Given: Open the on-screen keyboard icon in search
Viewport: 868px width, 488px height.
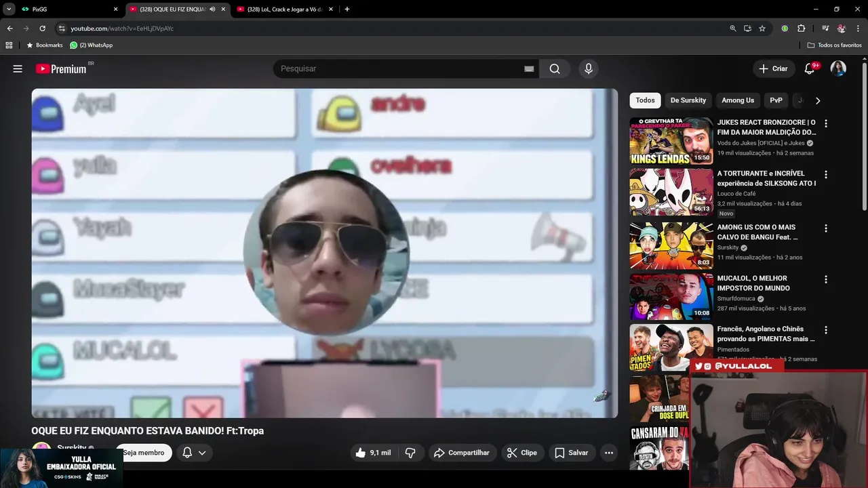Looking at the screenshot, I should (529, 68).
